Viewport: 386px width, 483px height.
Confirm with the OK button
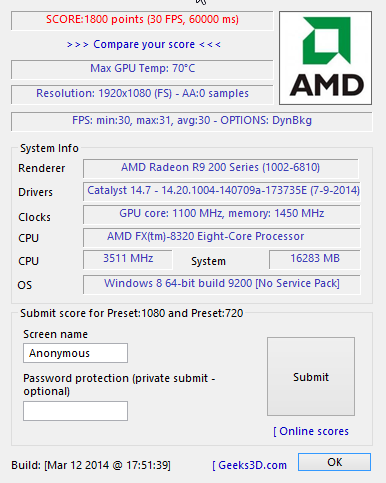pyautogui.click(x=334, y=462)
